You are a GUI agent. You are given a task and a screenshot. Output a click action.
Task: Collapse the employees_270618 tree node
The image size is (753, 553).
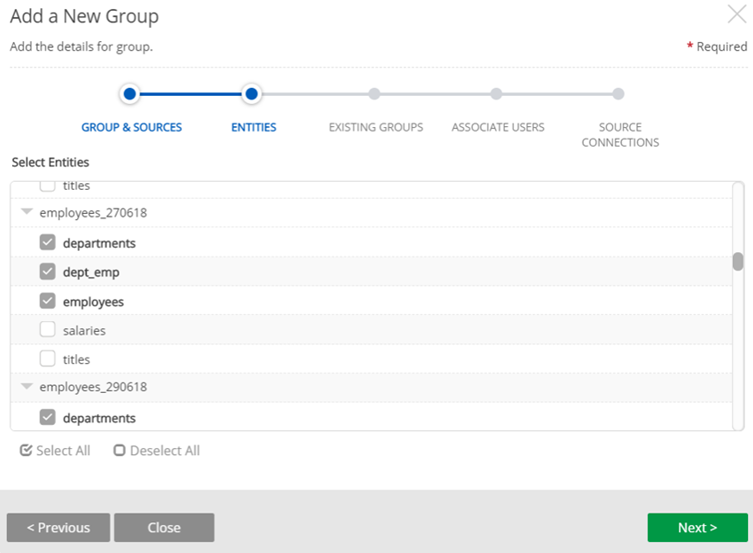click(x=26, y=213)
